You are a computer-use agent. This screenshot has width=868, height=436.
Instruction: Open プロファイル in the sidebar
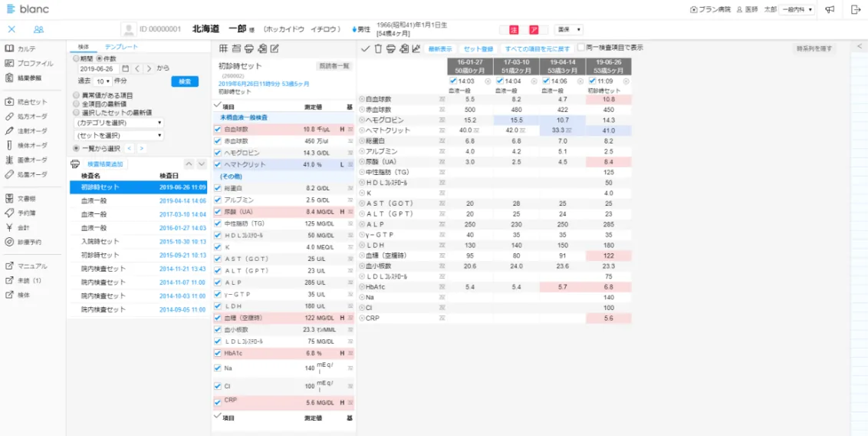point(29,63)
